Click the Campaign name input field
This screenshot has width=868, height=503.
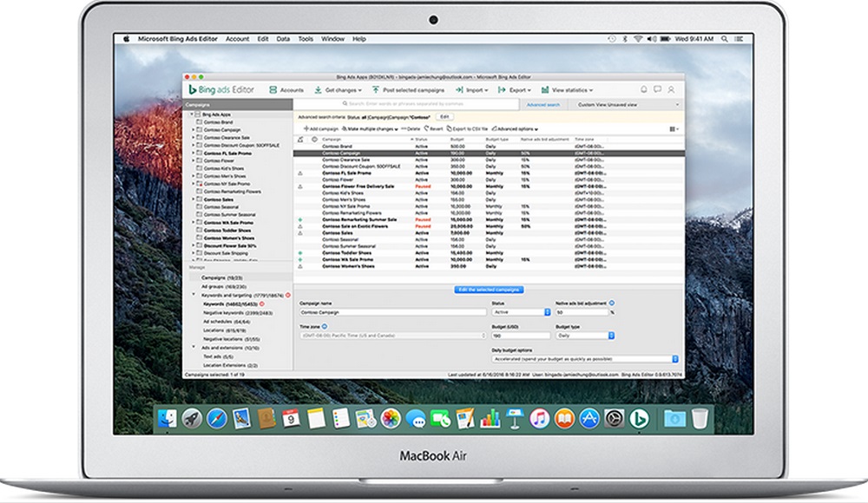point(393,312)
